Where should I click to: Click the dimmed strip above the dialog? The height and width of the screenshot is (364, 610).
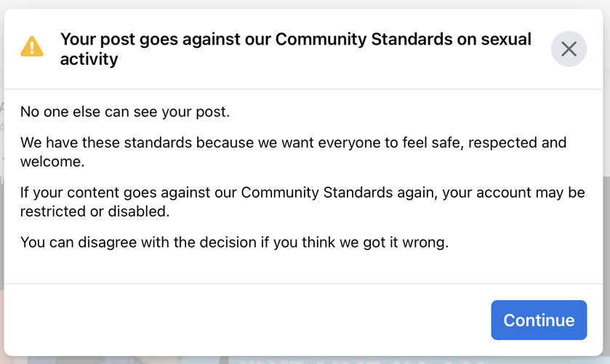(x=305, y=4)
